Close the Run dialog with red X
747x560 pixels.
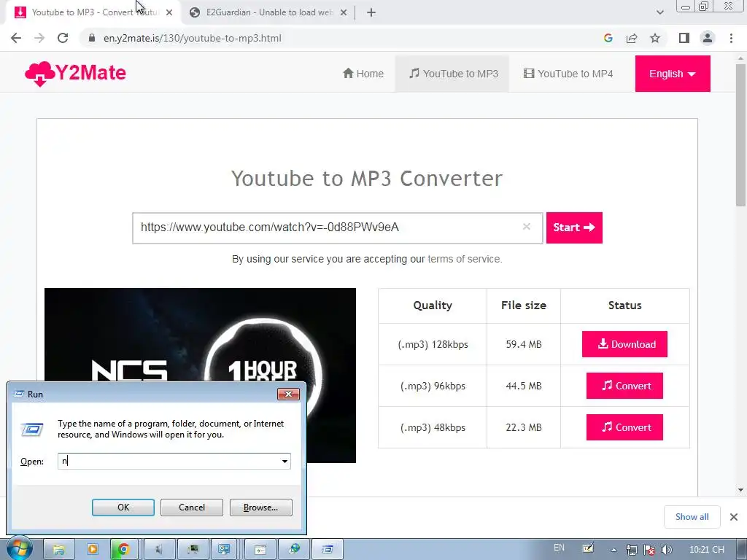(x=288, y=394)
